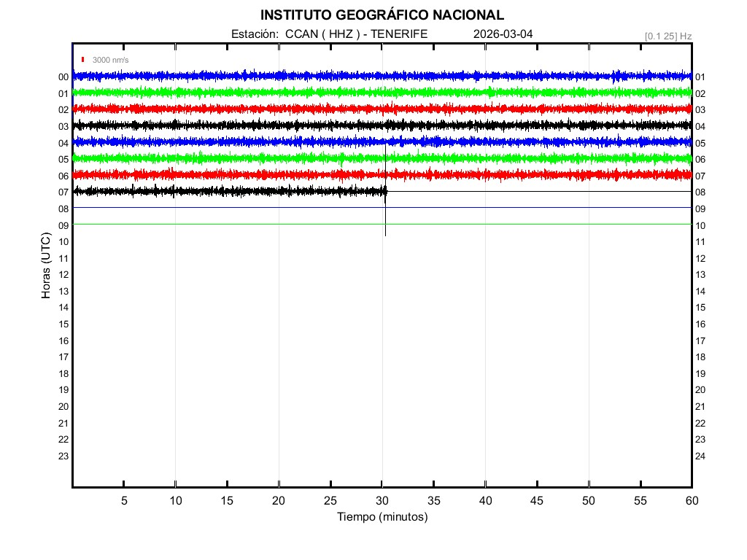Click the Horas (UTC) axis label
Viewport: 747px width, 560px height.
tap(46, 266)
